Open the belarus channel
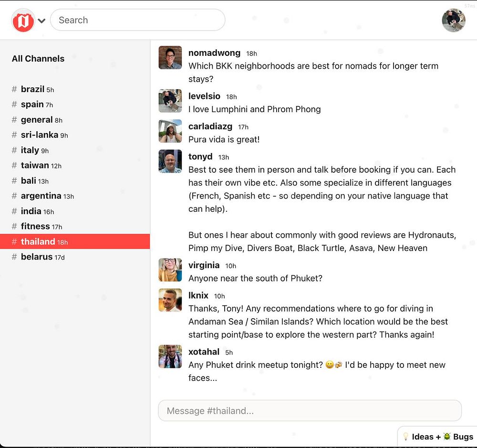The width and height of the screenshot is (477, 448). point(75,257)
